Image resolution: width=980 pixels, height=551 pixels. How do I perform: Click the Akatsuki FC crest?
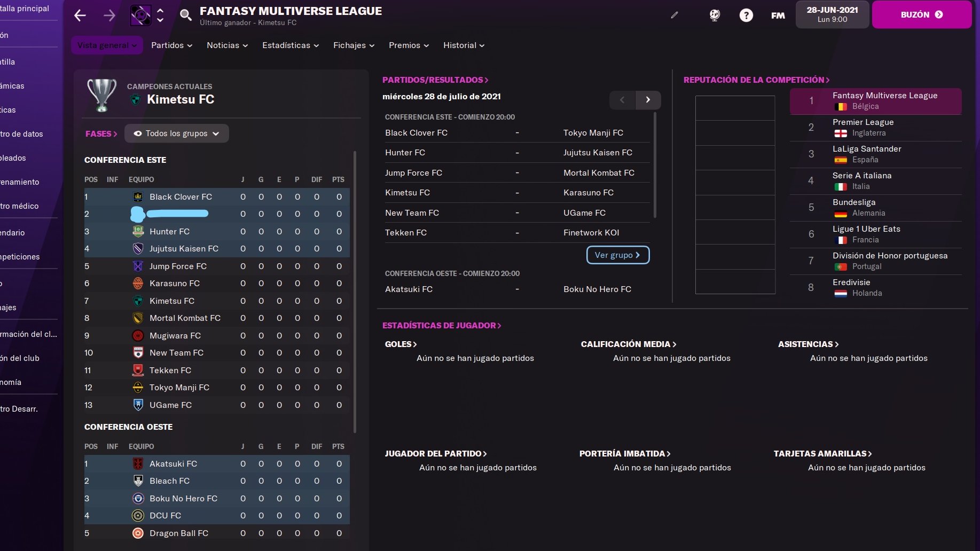138,464
